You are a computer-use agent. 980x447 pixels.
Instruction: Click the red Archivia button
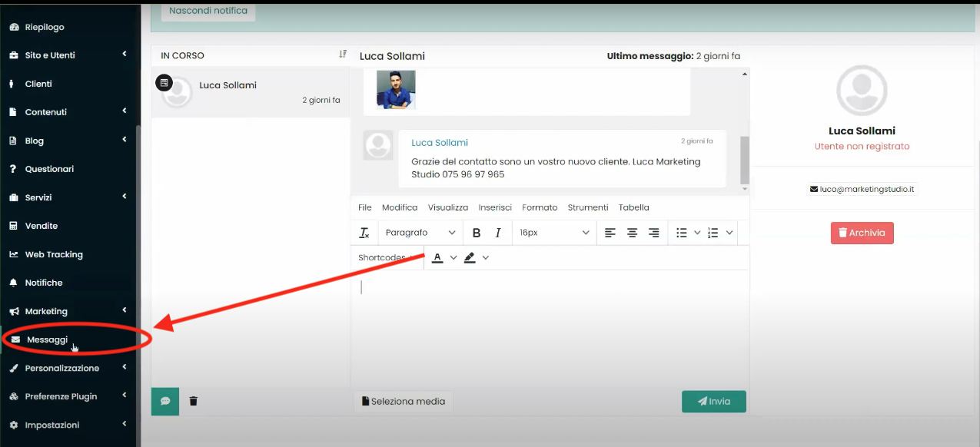[x=862, y=233]
